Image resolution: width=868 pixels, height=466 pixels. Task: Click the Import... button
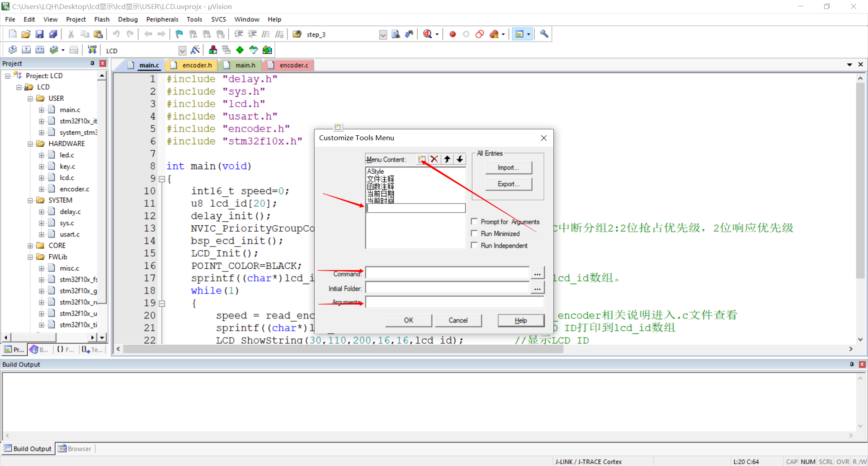[x=508, y=168]
